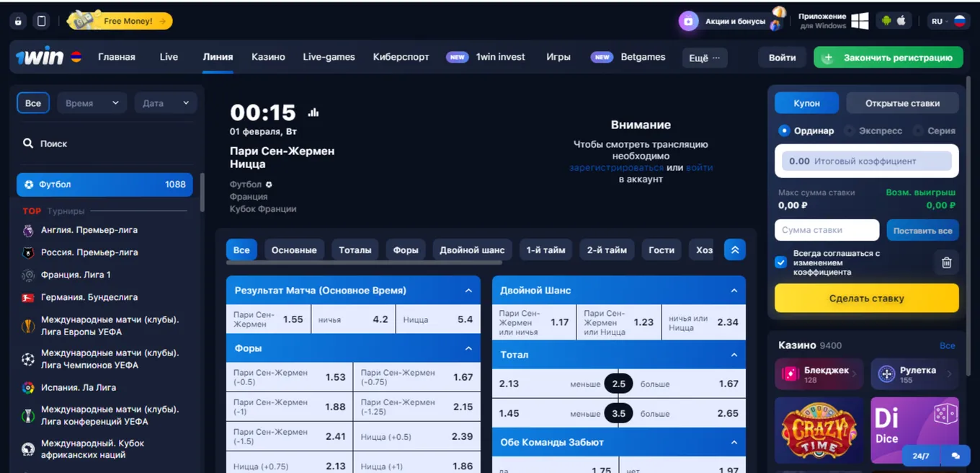This screenshot has height=473, width=980.
Task: Click the trash bin icon in coupon
Action: [x=947, y=263]
